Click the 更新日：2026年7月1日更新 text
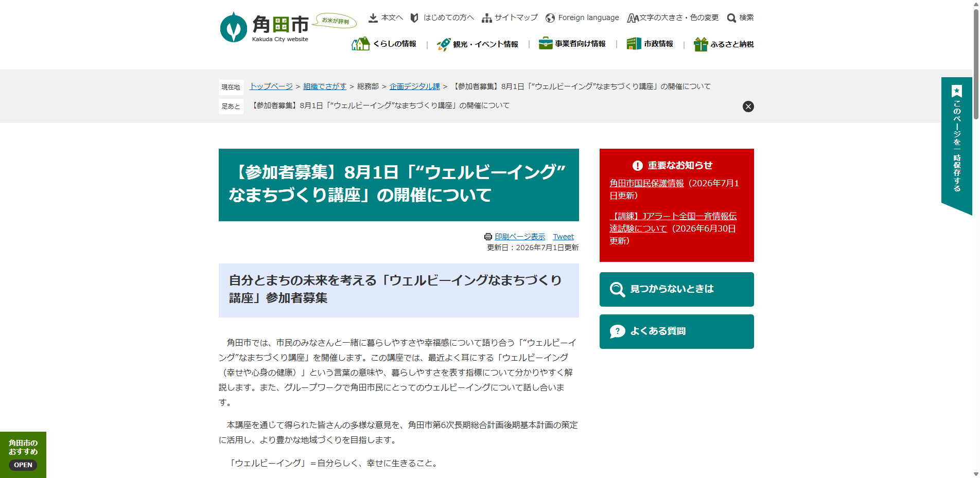The width and height of the screenshot is (980, 478). pos(533,247)
